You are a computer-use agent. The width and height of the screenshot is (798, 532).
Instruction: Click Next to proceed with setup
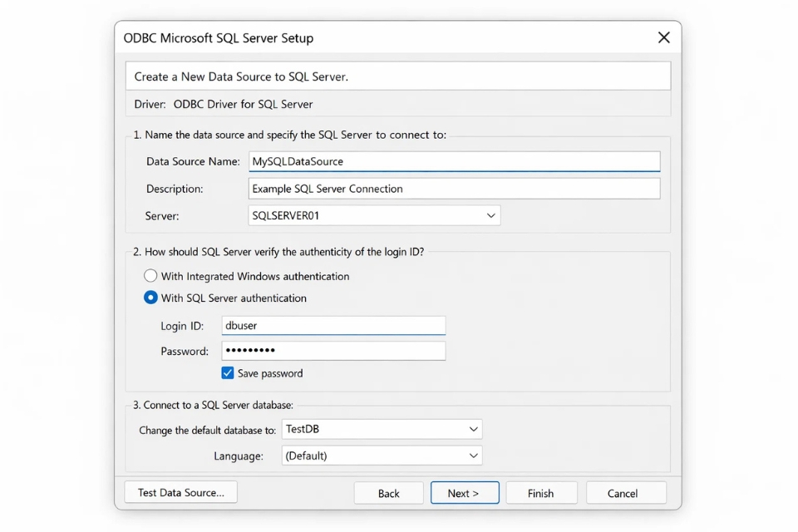point(465,492)
